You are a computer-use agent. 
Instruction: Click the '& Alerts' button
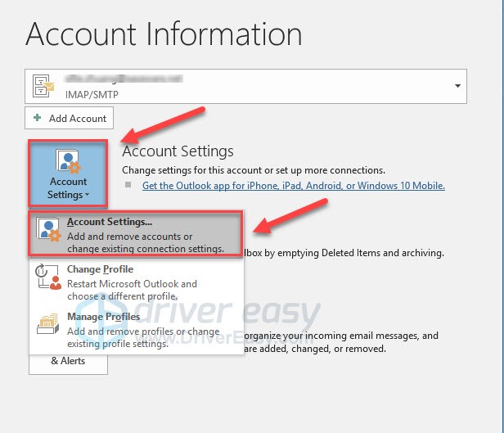[x=68, y=360]
